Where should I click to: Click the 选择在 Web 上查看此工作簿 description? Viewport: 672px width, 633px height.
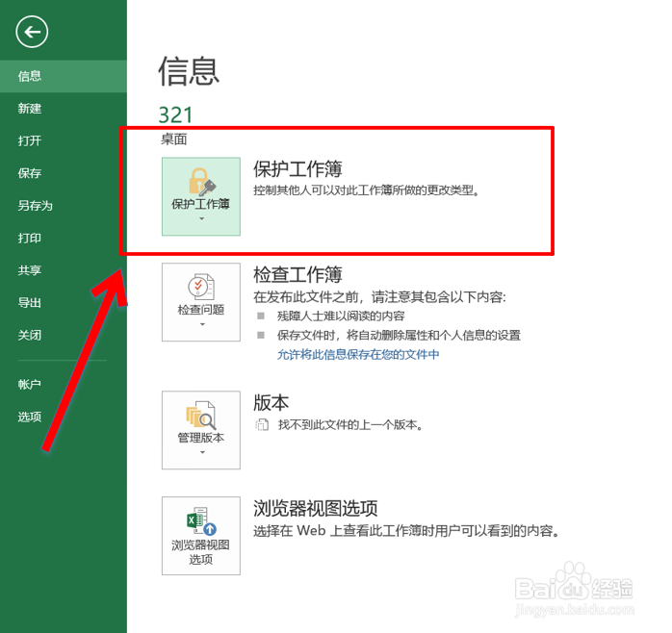pos(406,531)
